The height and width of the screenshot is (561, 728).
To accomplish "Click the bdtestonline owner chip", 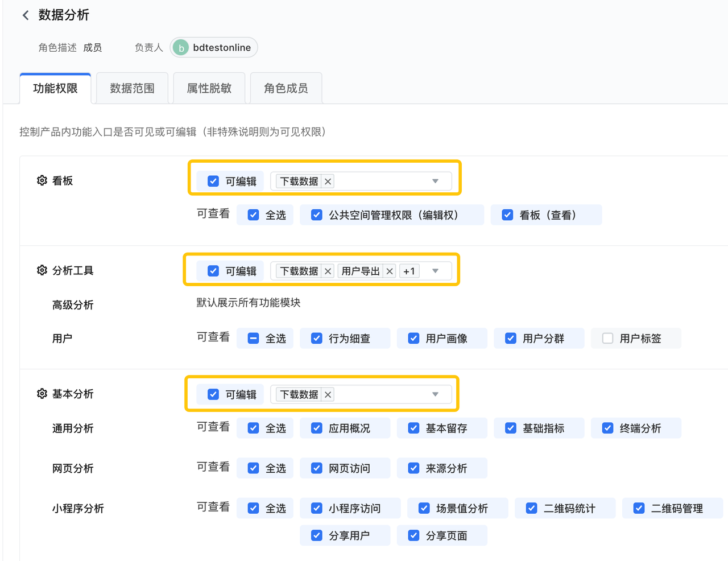I will click(x=221, y=48).
